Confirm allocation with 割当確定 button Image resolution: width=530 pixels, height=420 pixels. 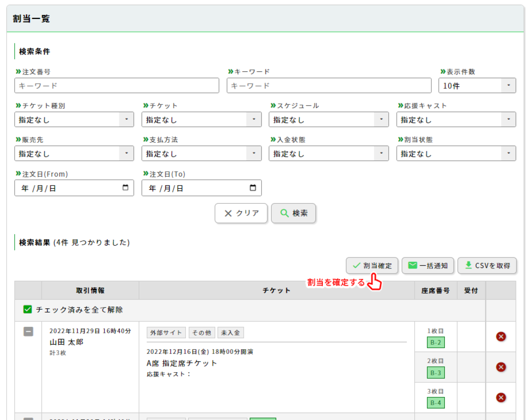pyautogui.click(x=372, y=266)
